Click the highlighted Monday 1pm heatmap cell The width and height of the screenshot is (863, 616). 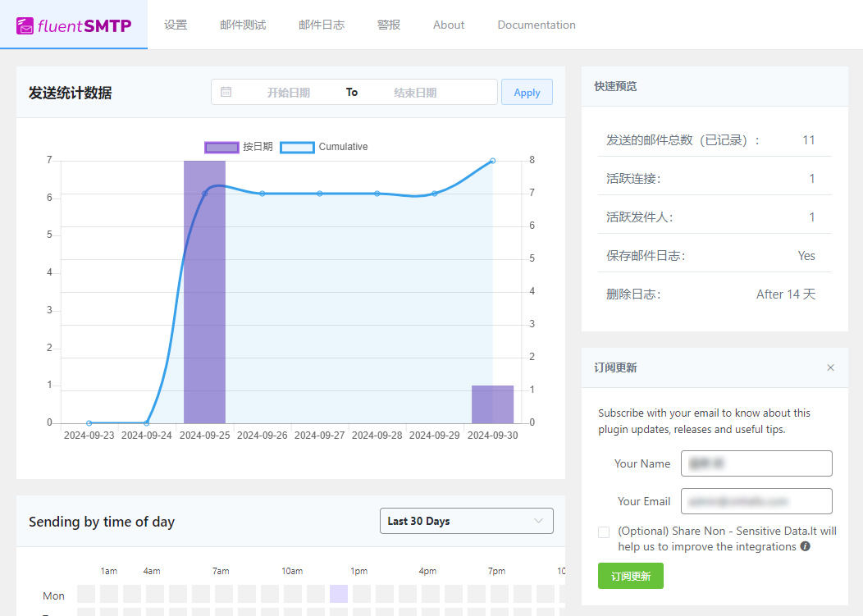click(x=339, y=595)
